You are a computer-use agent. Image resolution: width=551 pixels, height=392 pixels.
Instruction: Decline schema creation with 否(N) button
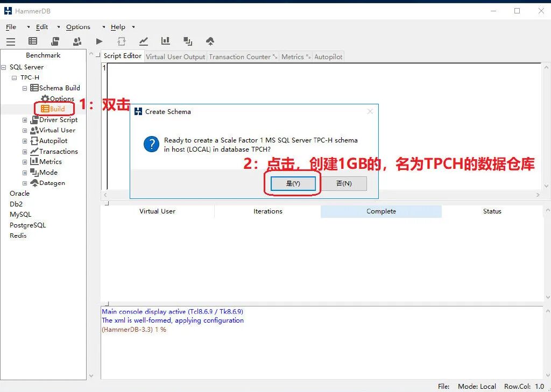click(x=344, y=183)
